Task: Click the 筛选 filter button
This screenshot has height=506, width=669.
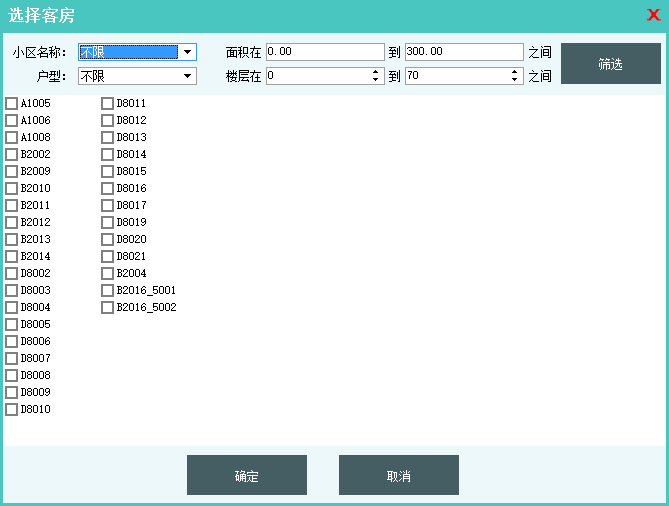Action: click(610, 63)
